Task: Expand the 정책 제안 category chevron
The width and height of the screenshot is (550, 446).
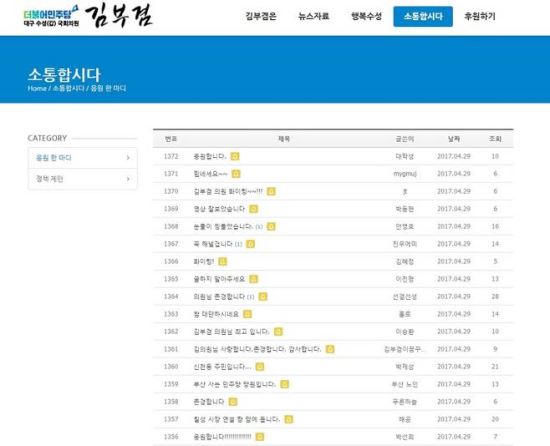Action: click(x=128, y=179)
